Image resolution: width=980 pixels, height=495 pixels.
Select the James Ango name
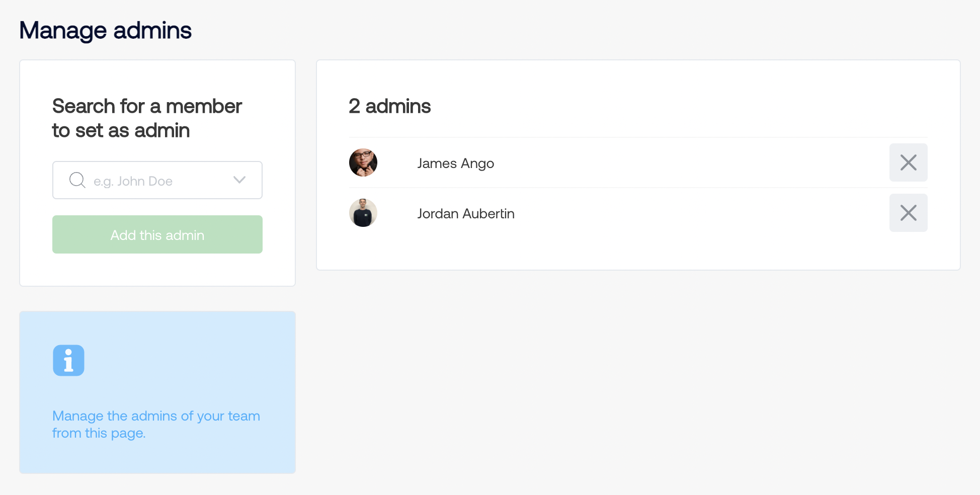pyautogui.click(x=456, y=163)
